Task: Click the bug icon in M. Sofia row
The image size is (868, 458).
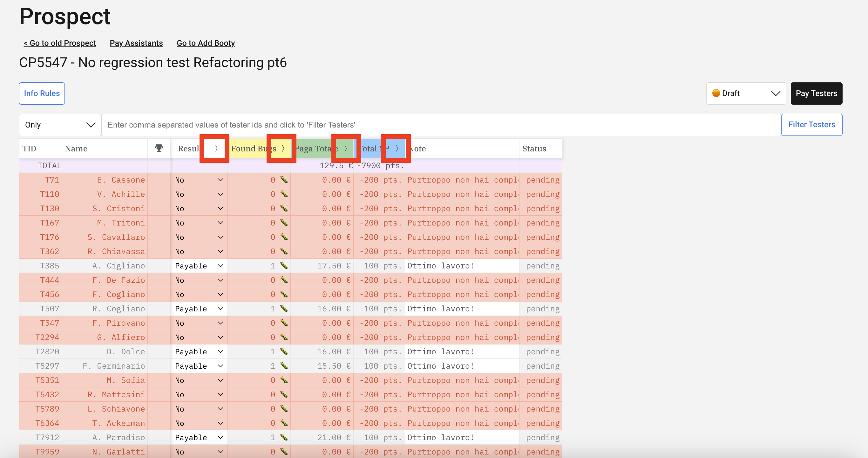Action: coord(284,380)
